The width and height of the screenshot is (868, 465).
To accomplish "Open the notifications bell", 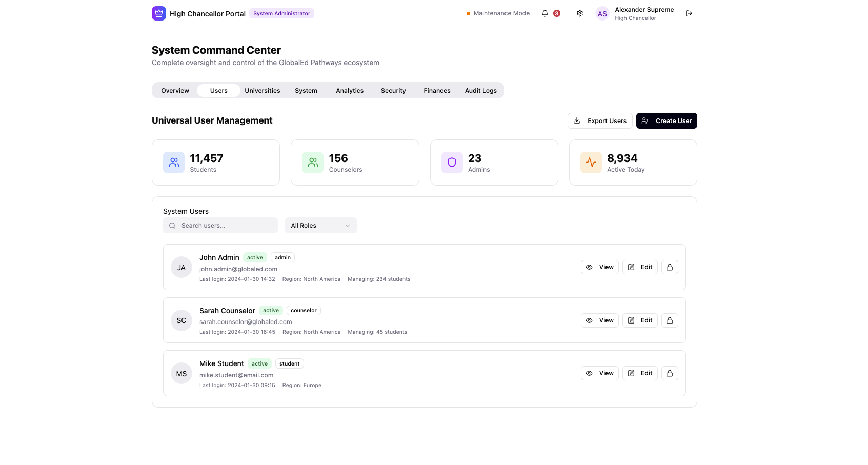I will click(545, 13).
